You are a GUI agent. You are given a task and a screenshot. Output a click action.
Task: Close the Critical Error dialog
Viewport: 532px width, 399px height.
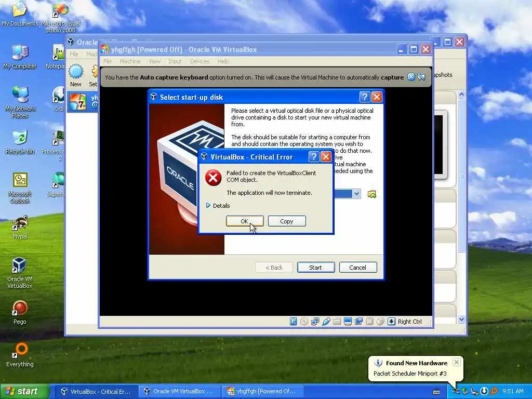pos(326,157)
